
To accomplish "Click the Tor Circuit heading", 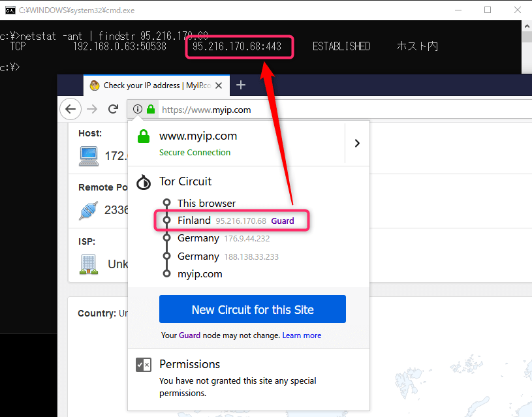I will [185, 181].
